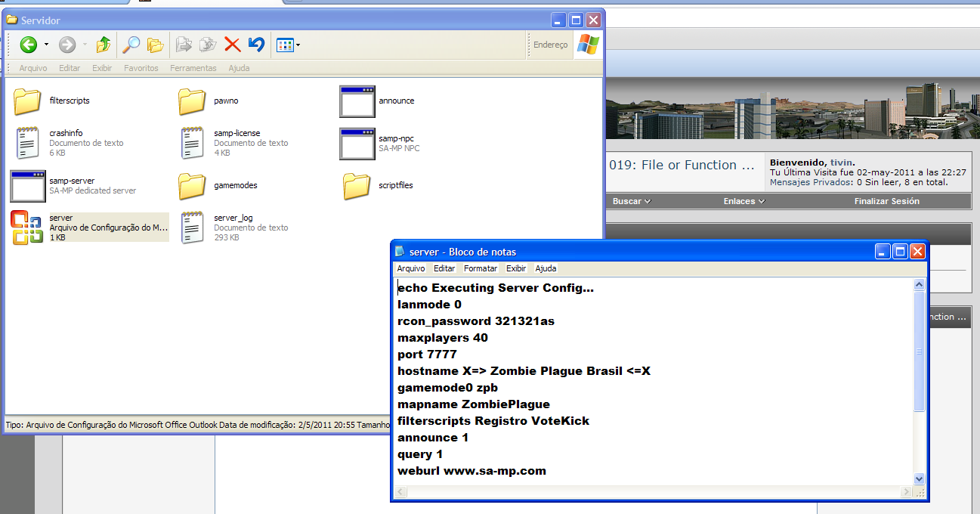Open the Back button history dropdown arrow
980x514 pixels.
click(x=46, y=45)
